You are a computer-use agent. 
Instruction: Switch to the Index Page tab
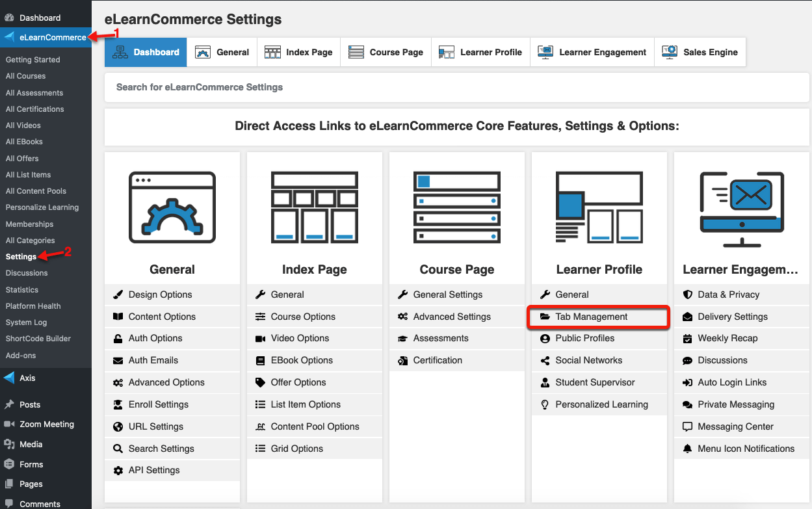[x=299, y=52]
